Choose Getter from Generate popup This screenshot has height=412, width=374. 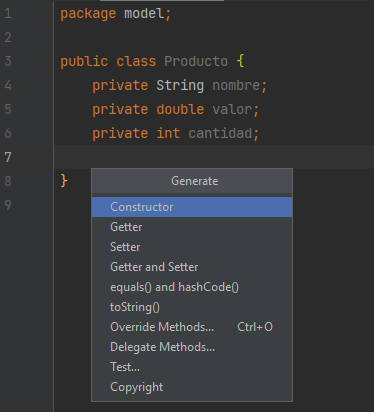192,227
